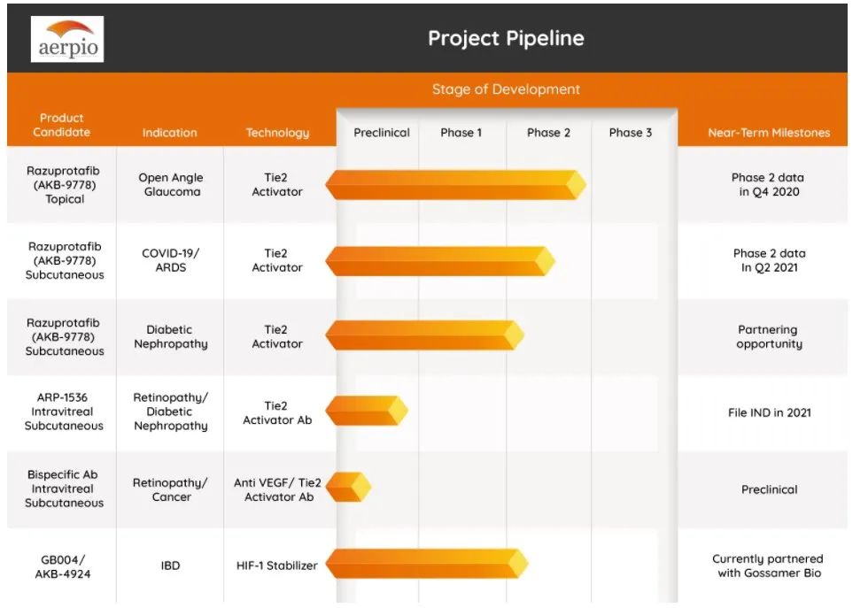Click the "File IND in 2021" milestone

pos(769,412)
